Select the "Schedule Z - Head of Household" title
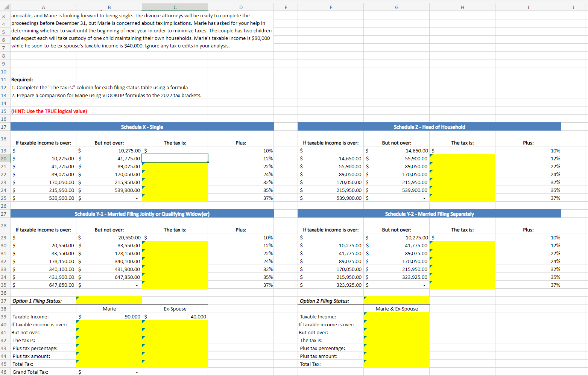This screenshot has width=588, height=376. click(x=429, y=127)
